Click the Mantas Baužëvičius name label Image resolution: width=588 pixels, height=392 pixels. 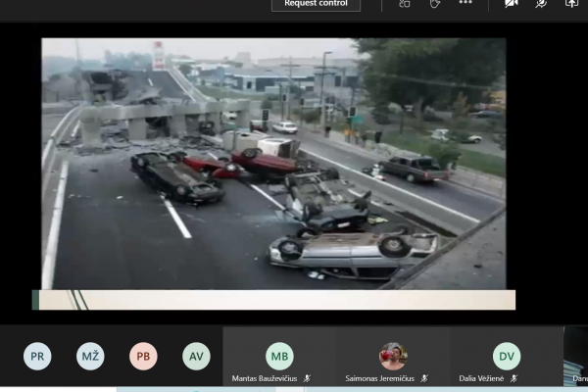[x=265, y=378]
